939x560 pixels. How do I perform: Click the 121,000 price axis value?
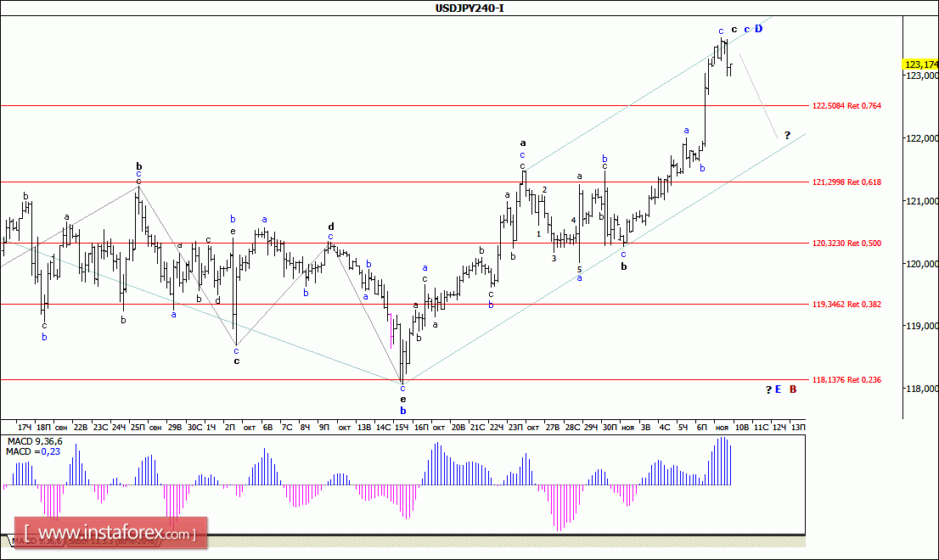pos(923,201)
